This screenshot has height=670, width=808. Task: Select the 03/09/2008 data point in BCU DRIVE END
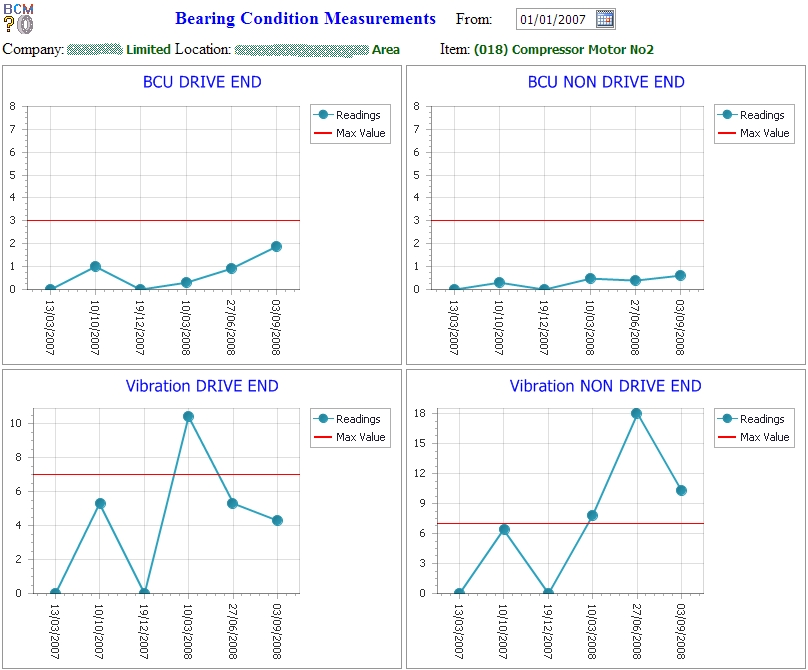click(276, 246)
